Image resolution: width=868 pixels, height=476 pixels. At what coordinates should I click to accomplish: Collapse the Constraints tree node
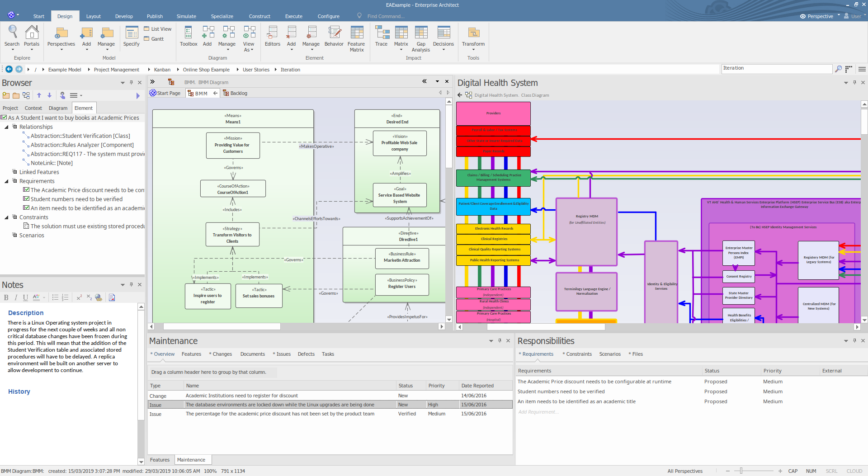pos(6,217)
